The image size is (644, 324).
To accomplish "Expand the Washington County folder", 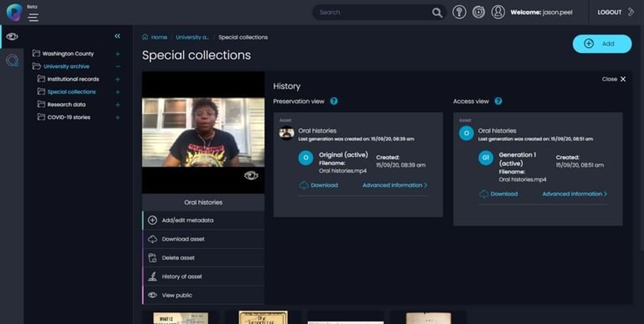I will pyautogui.click(x=118, y=54).
